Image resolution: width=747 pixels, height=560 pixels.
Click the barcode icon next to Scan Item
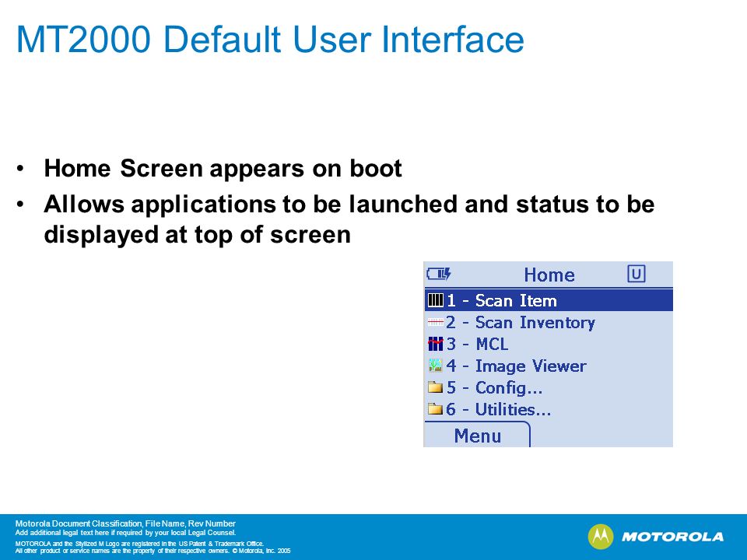coord(436,300)
